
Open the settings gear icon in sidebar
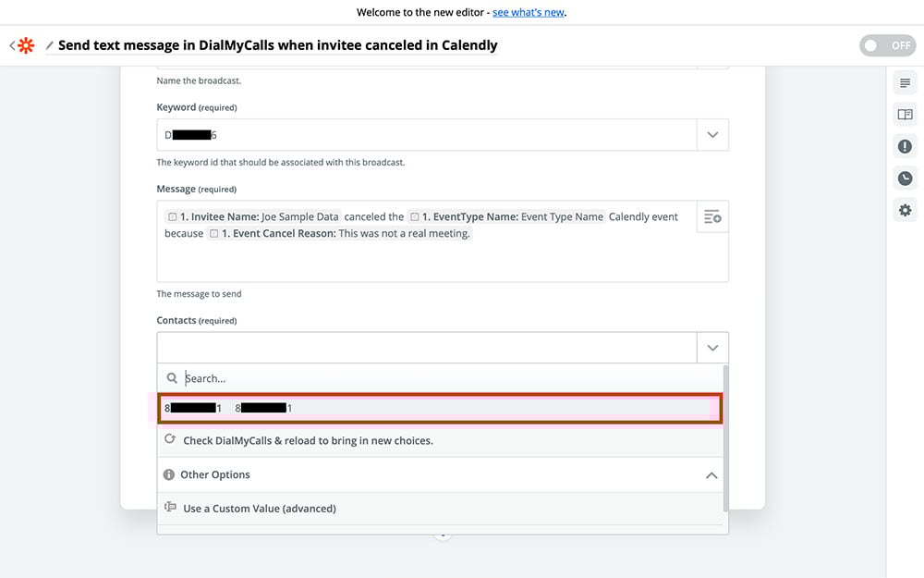tap(905, 210)
